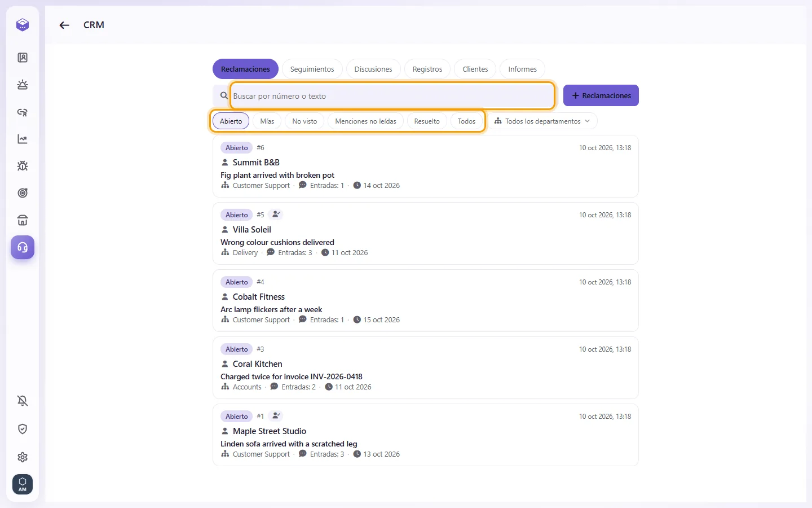This screenshot has width=812, height=508.
Task: Open the storefront icon in sidebar
Action: [x=23, y=220]
